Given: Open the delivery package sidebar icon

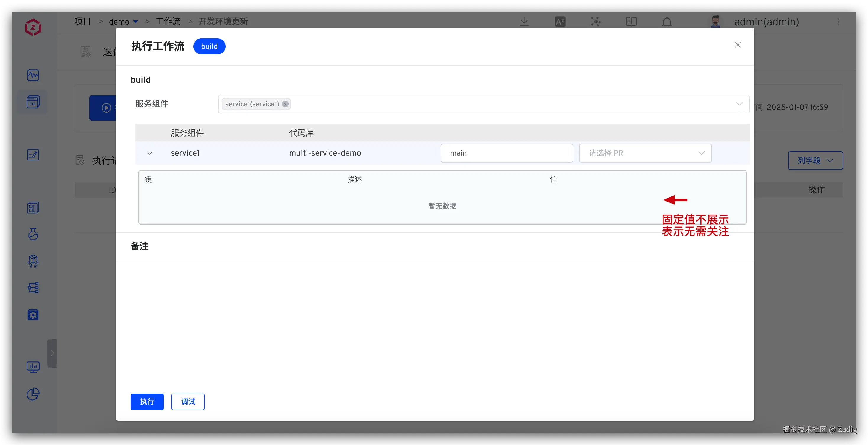Looking at the screenshot, I should click(33, 261).
